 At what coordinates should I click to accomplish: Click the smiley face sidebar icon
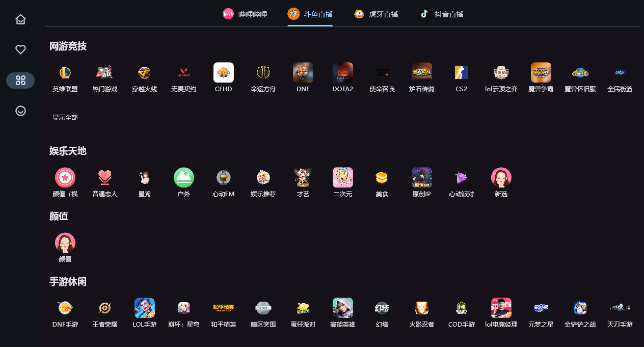click(20, 111)
